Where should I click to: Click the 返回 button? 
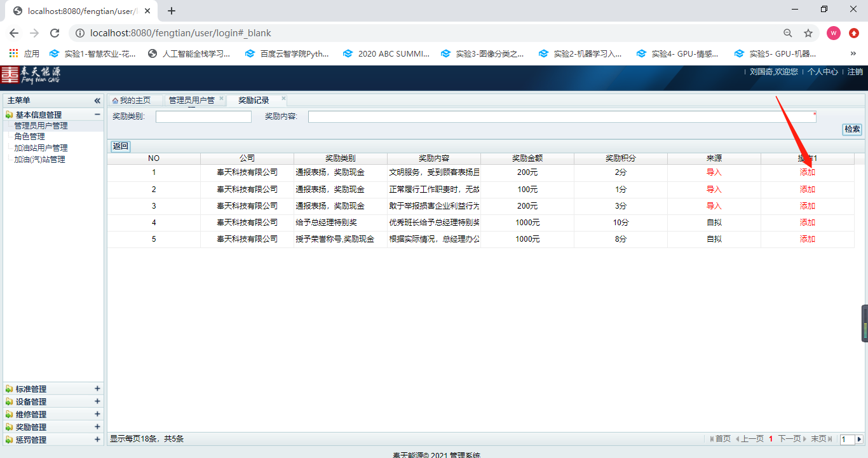tap(120, 146)
